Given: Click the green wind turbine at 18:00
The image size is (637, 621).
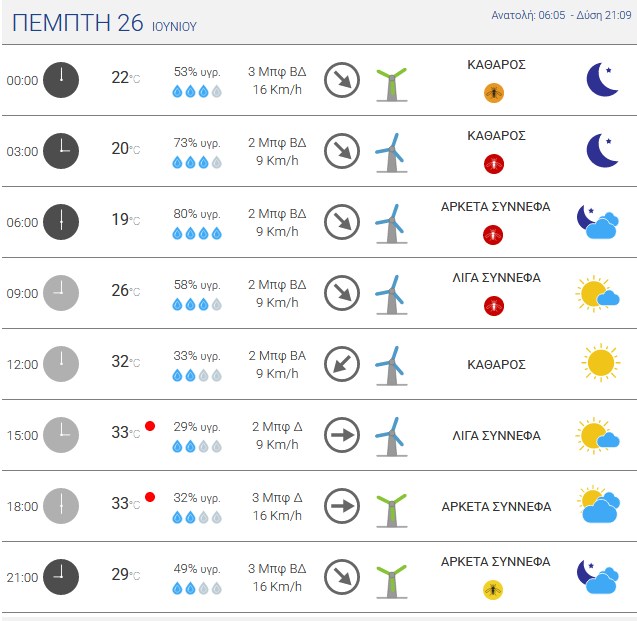Looking at the screenshot, I should click(x=392, y=510).
